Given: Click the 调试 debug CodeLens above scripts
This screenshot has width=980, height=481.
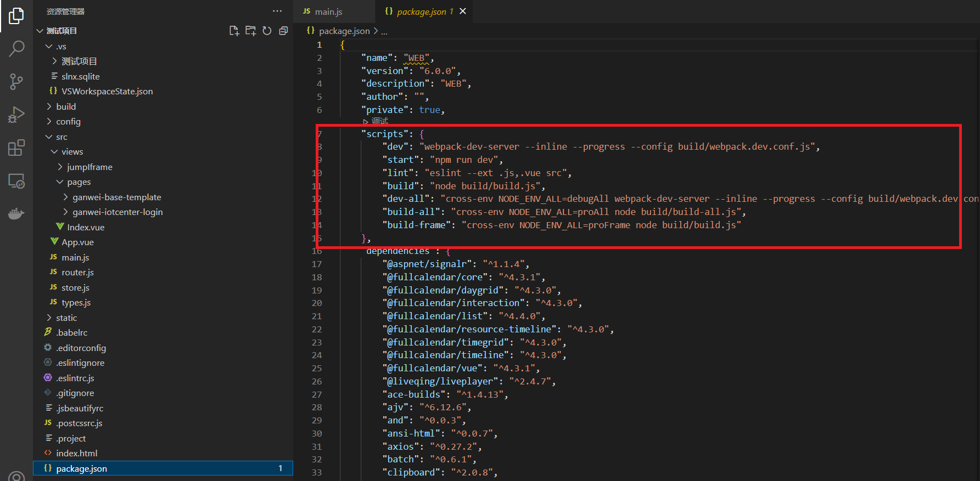Looking at the screenshot, I should coord(376,121).
